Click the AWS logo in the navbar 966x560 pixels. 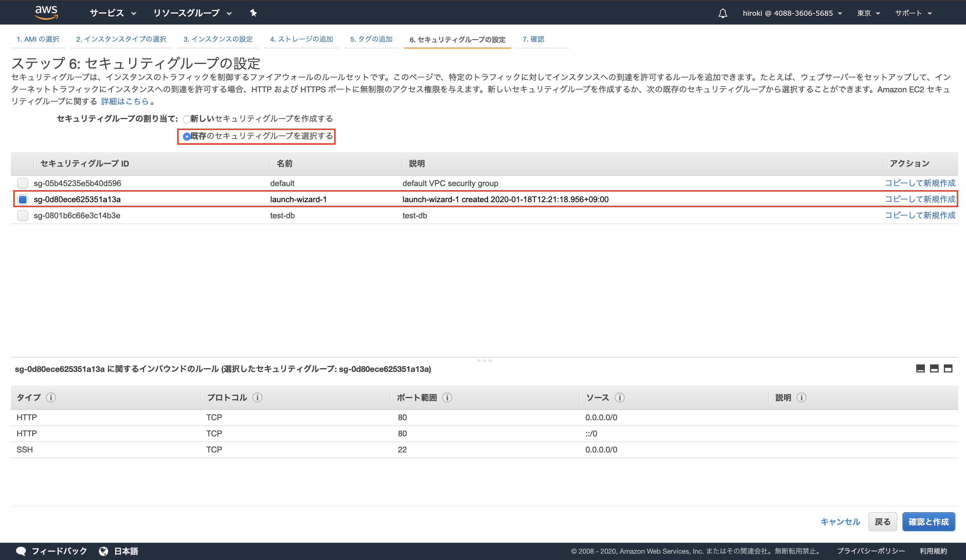pos(46,12)
